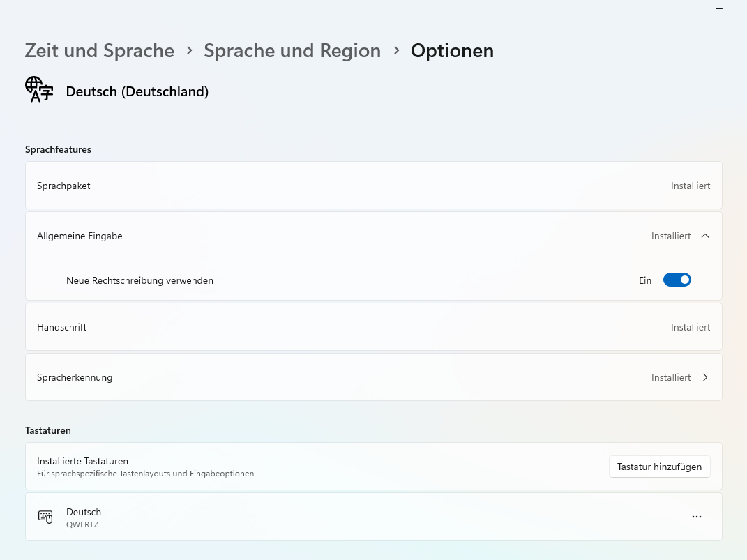747x560 pixels.
Task: Click the Tastatur hinzufügen button
Action: [659, 467]
